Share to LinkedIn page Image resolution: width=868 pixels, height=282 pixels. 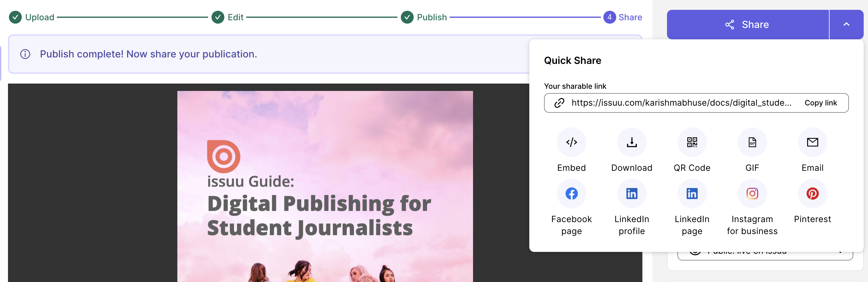(x=692, y=194)
